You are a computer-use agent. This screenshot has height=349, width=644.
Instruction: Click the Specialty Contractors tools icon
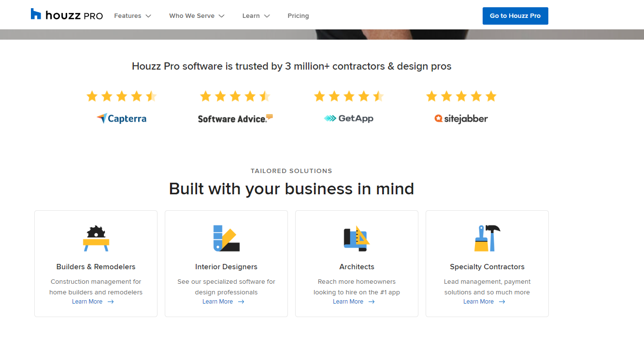click(x=487, y=238)
